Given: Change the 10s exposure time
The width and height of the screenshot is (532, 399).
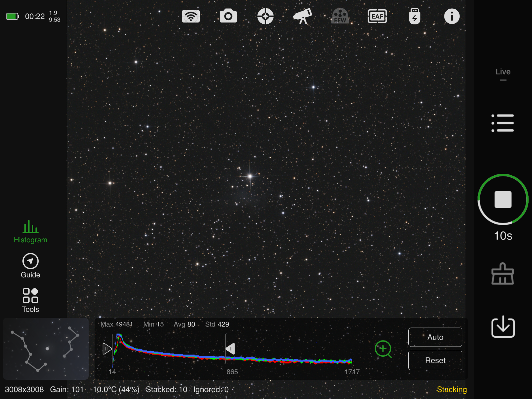Looking at the screenshot, I should [503, 236].
